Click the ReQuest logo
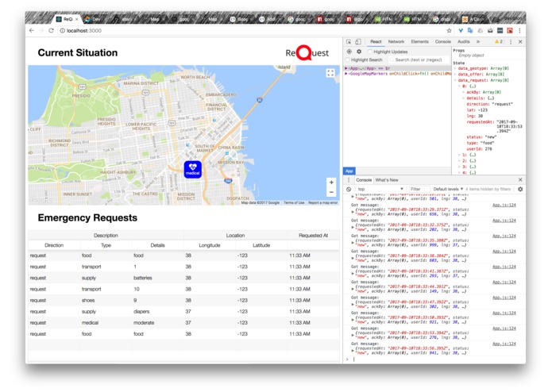This screenshot has width=552, height=392. click(307, 52)
